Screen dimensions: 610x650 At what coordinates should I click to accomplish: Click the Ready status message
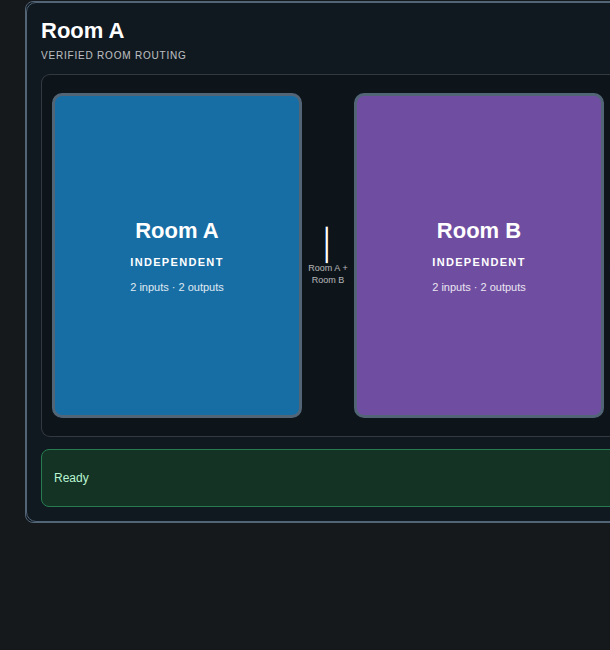pyautogui.click(x=71, y=478)
